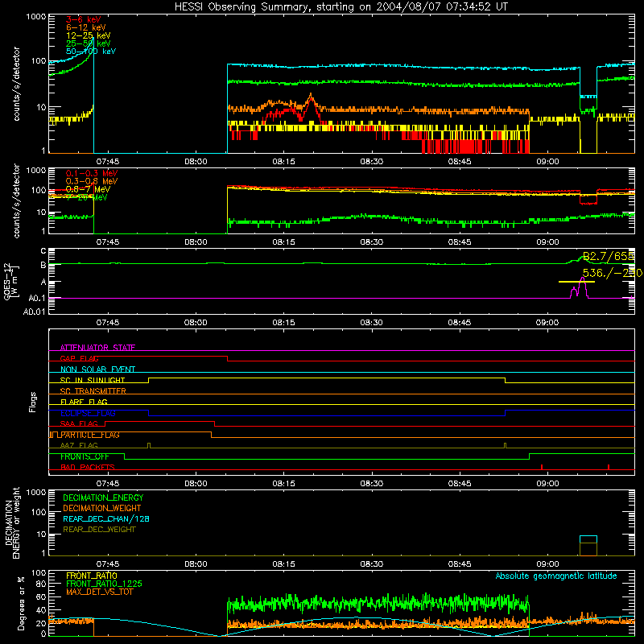Click the green 25-50 keV legend entry
The height and width of the screenshot is (644, 644).
click(x=88, y=43)
